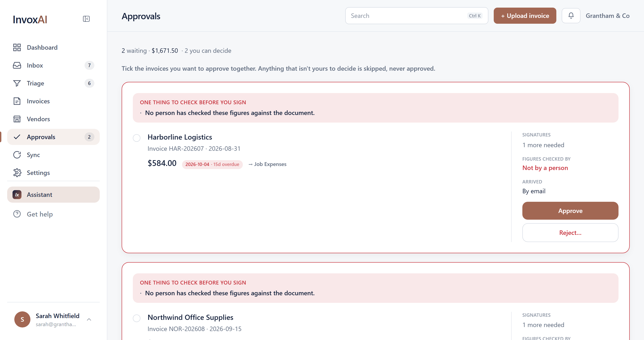Approve the Harborline Logistics invoice

point(570,211)
